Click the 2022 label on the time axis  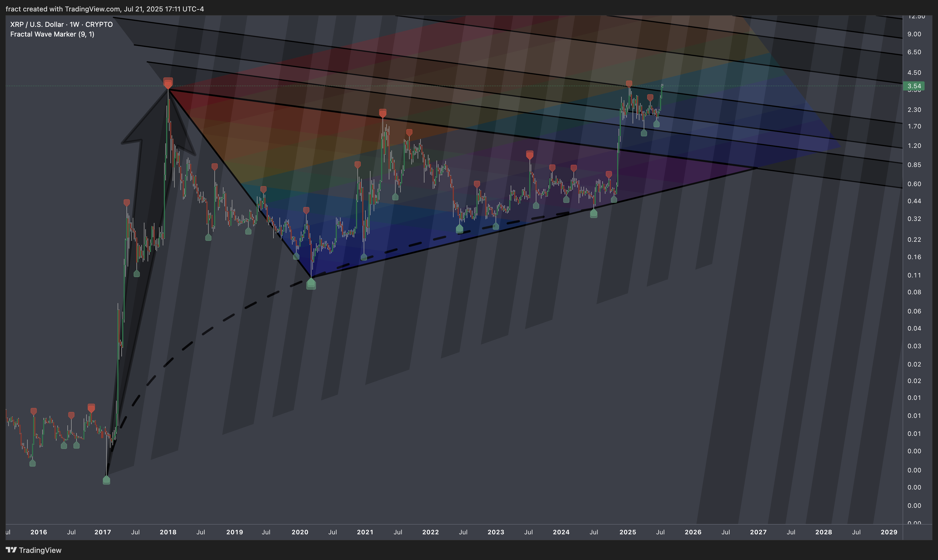click(x=430, y=532)
